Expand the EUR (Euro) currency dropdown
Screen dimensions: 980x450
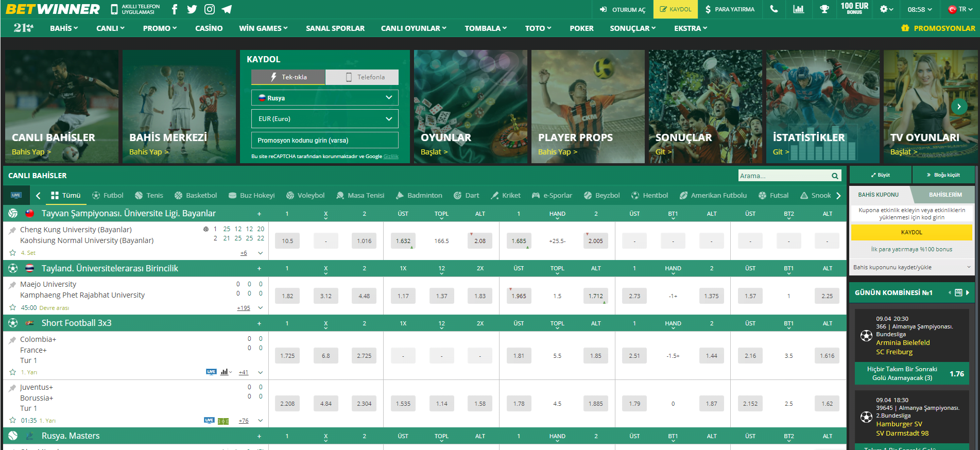324,119
